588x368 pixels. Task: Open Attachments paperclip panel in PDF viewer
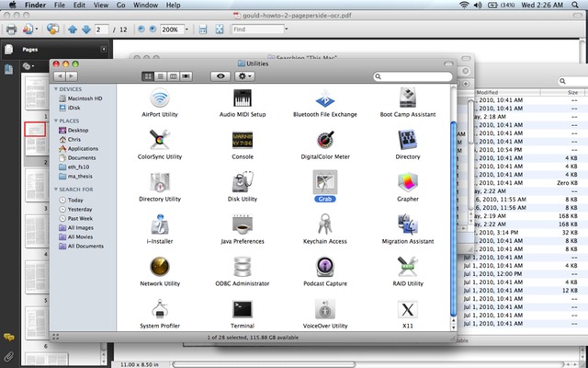pos(8,356)
